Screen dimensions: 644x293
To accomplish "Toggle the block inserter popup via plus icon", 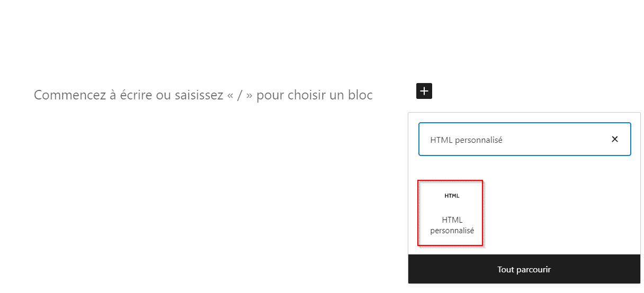I will tap(424, 91).
